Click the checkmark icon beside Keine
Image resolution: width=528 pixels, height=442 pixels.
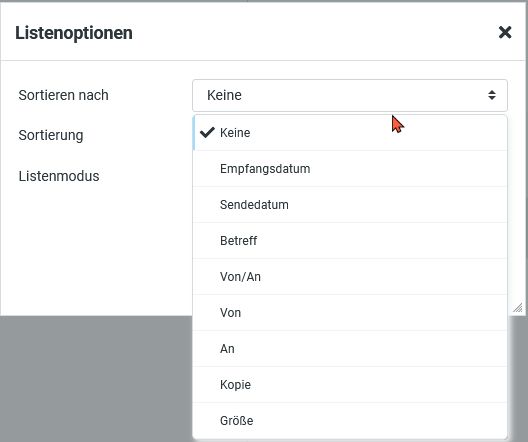[x=207, y=133]
